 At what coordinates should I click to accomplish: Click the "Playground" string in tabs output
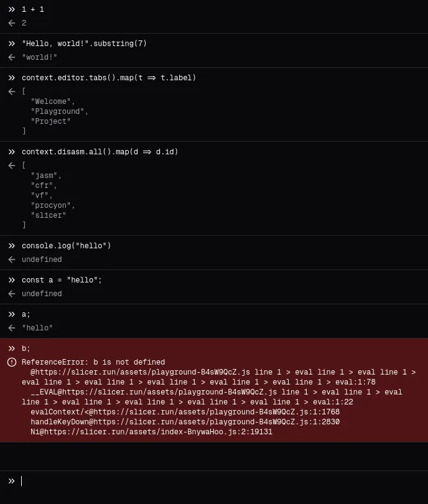tap(59, 111)
